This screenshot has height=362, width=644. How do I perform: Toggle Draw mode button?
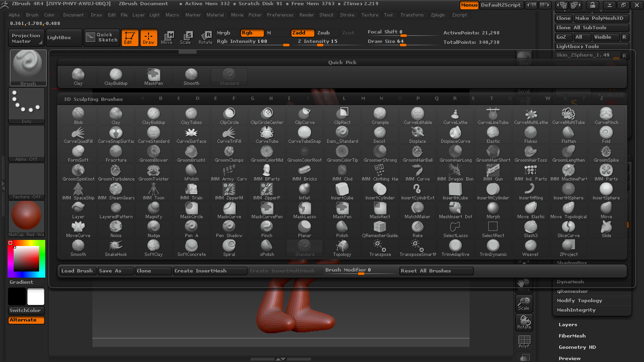tap(149, 38)
